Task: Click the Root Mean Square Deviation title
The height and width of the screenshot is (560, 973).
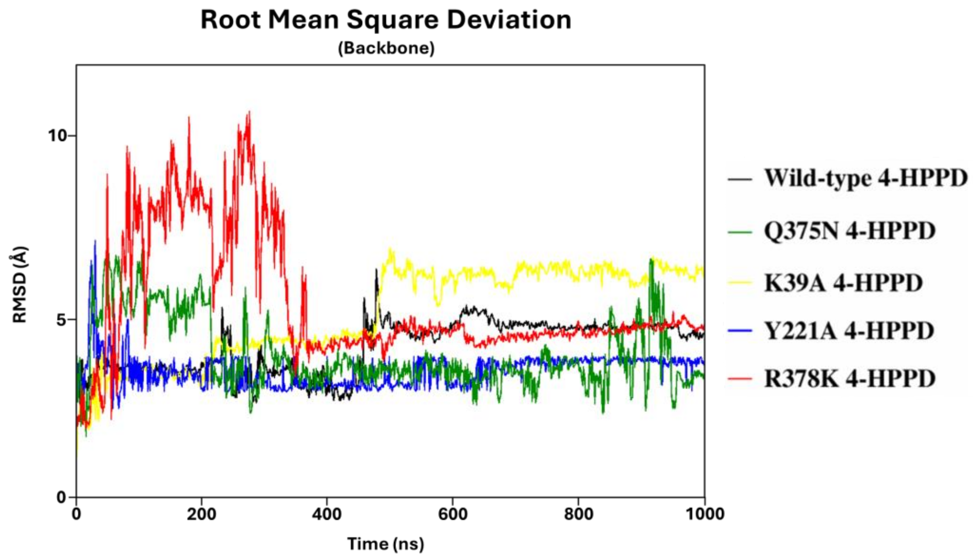Action: pos(386,20)
